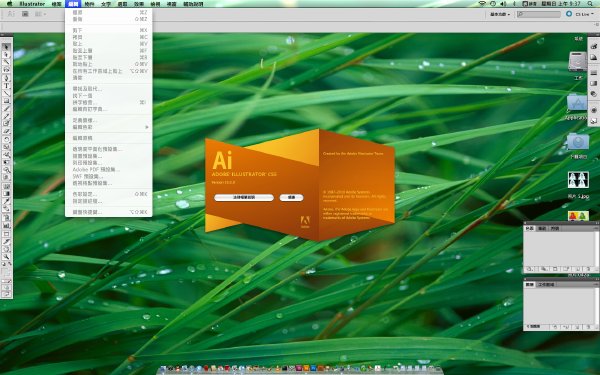Open the Swatches panel options menu
This screenshot has height=375, width=600.
(596, 228)
